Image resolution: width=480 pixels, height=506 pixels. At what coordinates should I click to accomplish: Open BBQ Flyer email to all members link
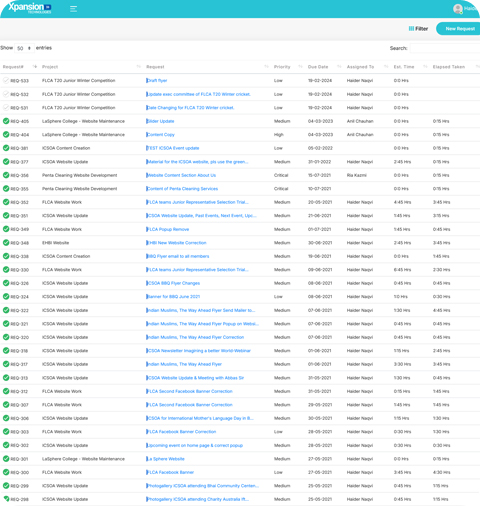(x=178, y=256)
